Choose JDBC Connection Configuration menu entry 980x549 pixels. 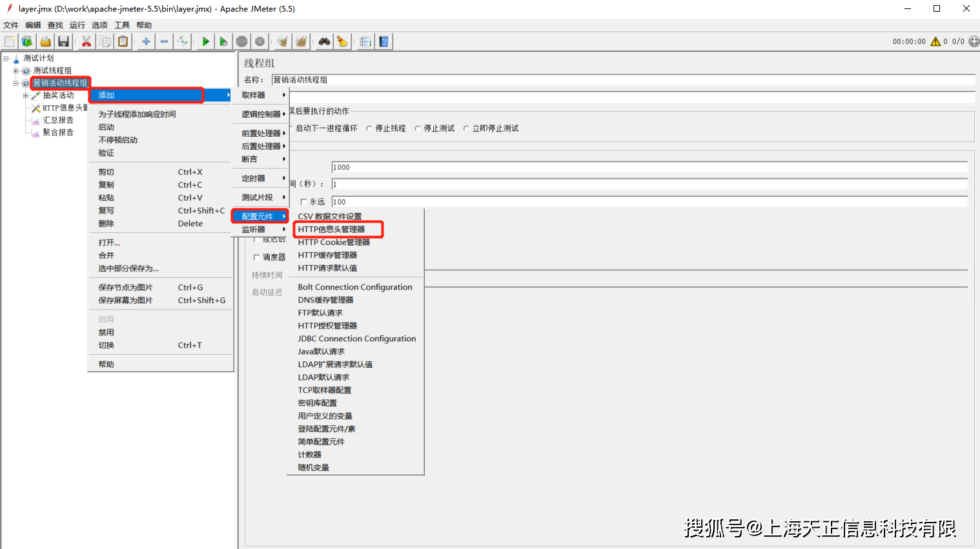point(356,339)
